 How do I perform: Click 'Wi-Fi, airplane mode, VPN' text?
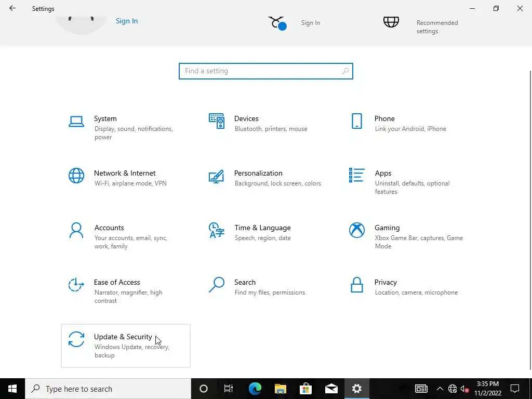[x=130, y=183]
